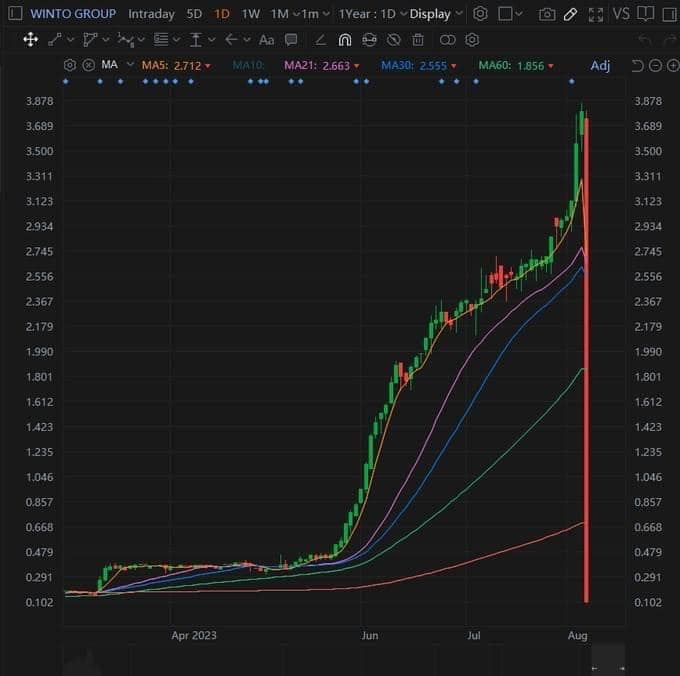Viewport: 680px width, 676px height.
Task: Take a chart snapshot with camera icon
Action: click(547, 14)
